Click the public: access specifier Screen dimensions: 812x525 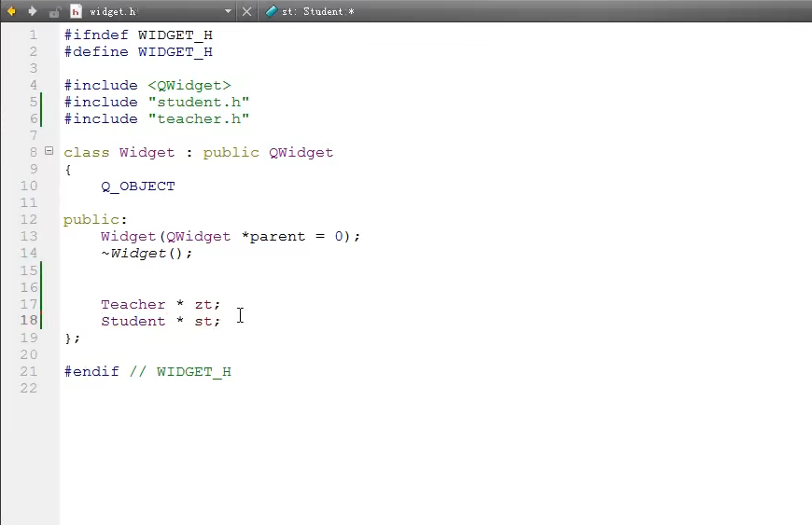[x=95, y=220]
